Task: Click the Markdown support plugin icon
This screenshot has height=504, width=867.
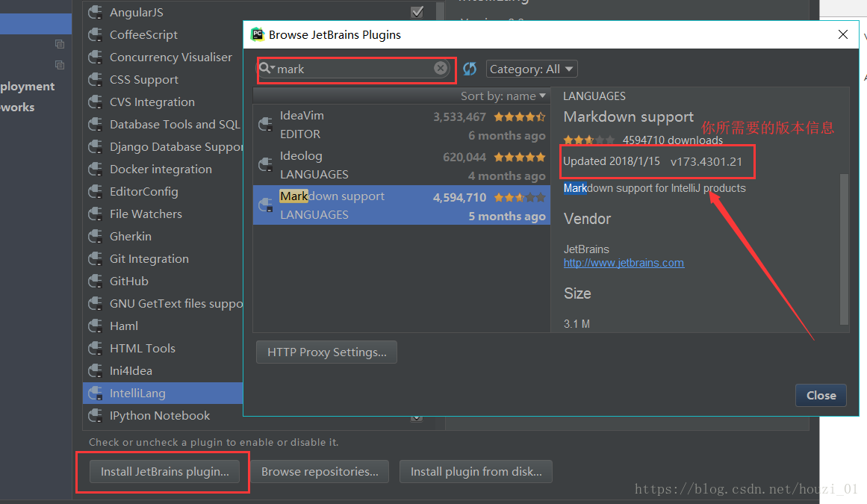Action: (x=265, y=205)
